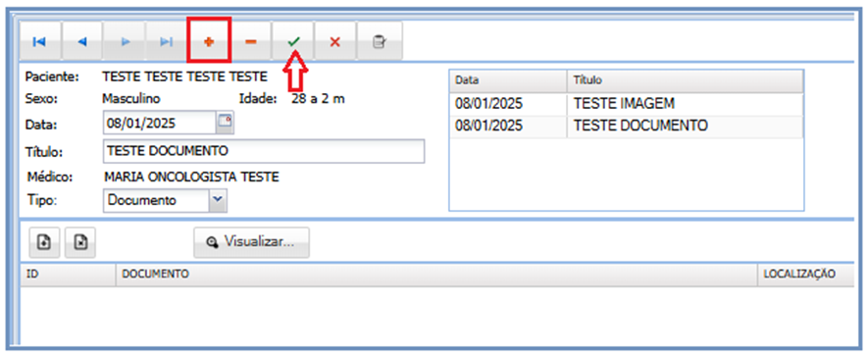868x356 pixels.
Task: Add a new record with plus icon
Action: tap(209, 41)
